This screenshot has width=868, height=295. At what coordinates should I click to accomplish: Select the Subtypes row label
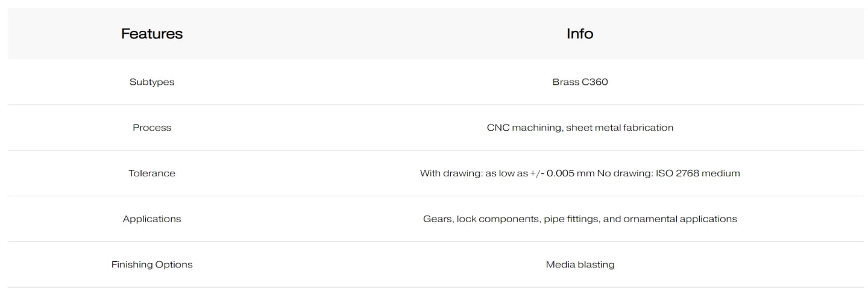[152, 82]
